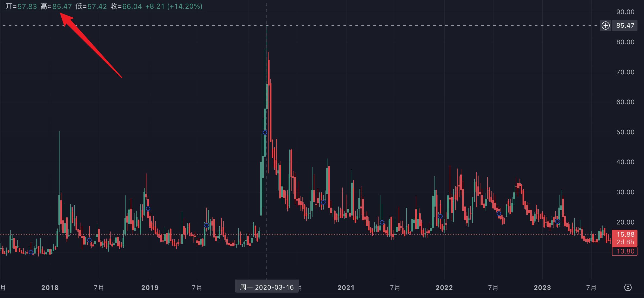Click the blue circle marker near the 2018 lows
644x298 pixels.
[31, 252]
